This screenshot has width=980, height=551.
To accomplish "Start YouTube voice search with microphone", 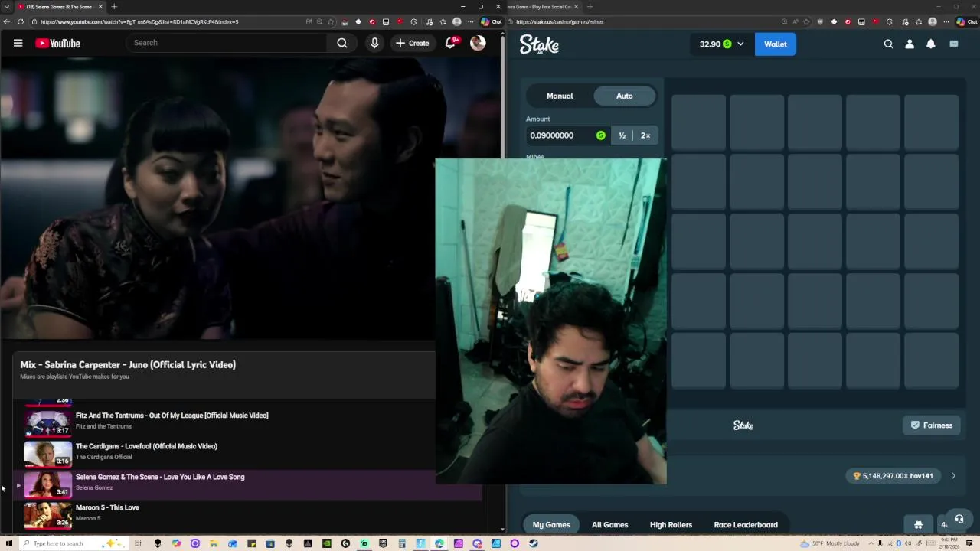I will click(374, 43).
